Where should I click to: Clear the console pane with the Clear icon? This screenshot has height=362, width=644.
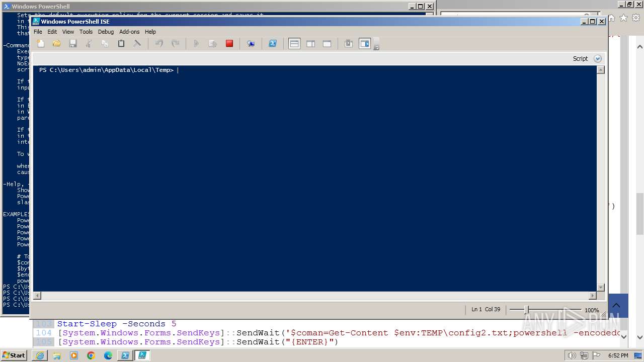tap(137, 44)
